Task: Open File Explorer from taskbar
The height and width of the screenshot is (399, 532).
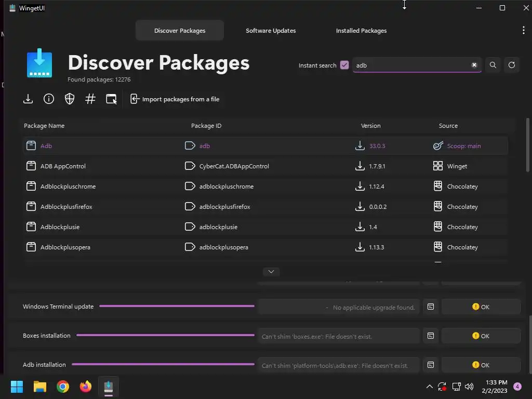Action: click(x=39, y=387)
